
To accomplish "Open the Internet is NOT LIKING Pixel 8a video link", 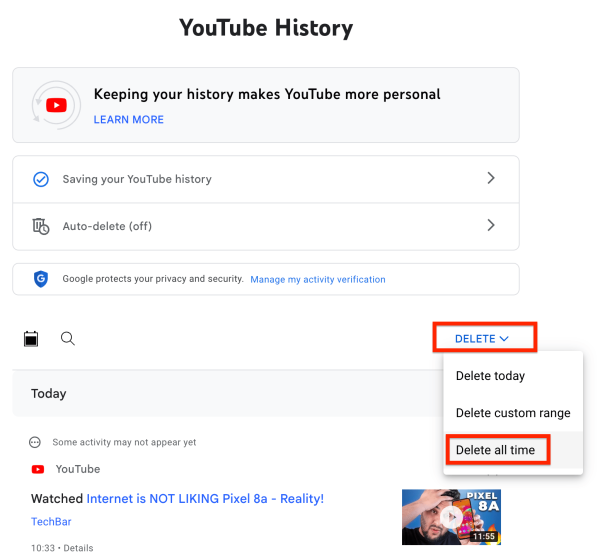I will point(205,499).
